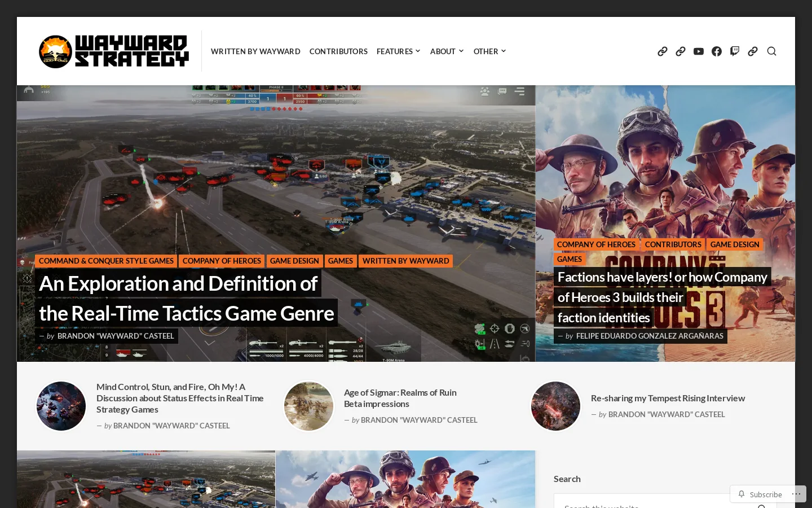Open author Brandon Casteel under the Tempest Rising Interview
The width and height of the screenshot is (812, 508).
(667, 414)
